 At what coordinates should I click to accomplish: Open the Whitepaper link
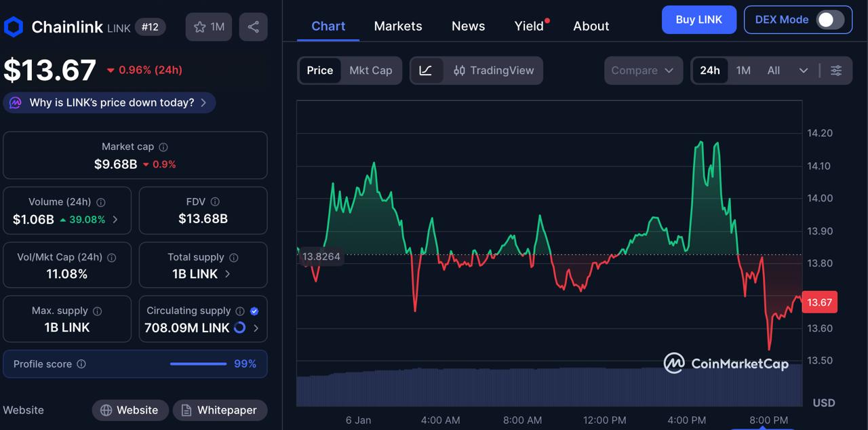[x=220, y=410]
